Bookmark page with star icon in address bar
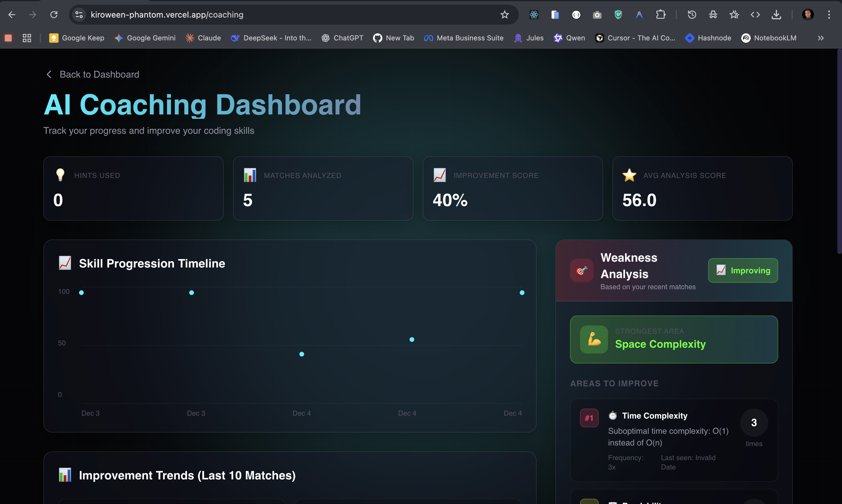The image size is (842, 504). coord(504,15)
